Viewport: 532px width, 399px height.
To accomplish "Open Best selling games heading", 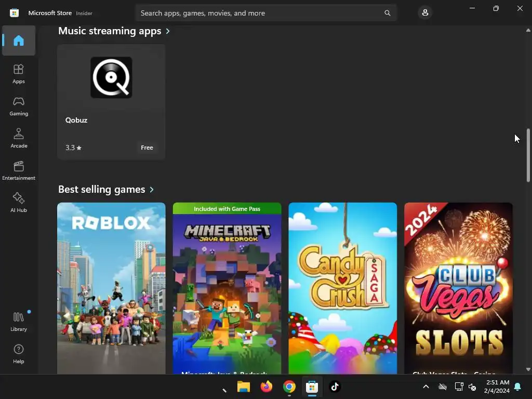I will [x=101, y=189].
